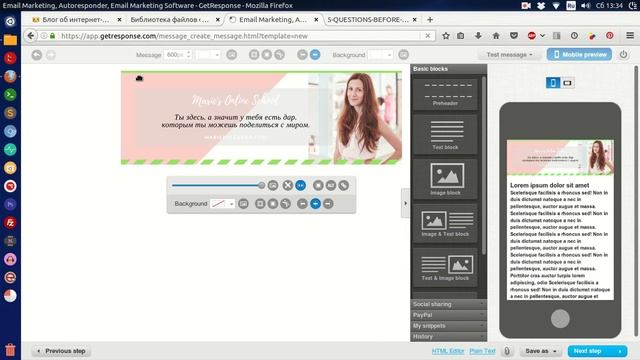Screen dimensions: 640x360
Task: Open the Test message dropdown
Action: pyautogui.click(x=509, y=55)
